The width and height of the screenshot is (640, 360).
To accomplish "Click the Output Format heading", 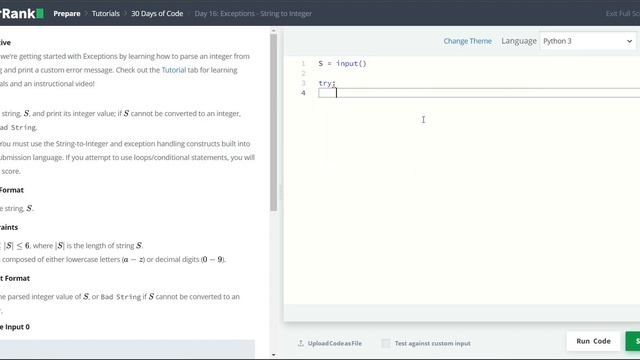I will pos(15,278).
